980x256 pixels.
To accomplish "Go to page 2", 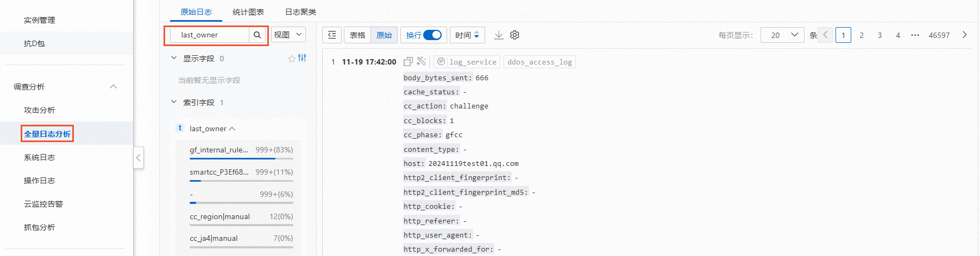I will [862, 35].
